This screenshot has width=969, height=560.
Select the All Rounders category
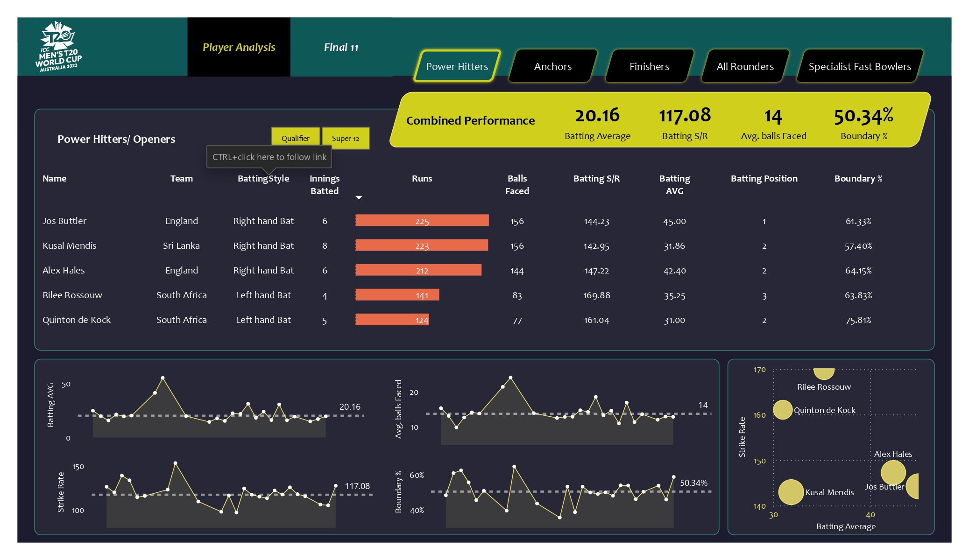745,66
